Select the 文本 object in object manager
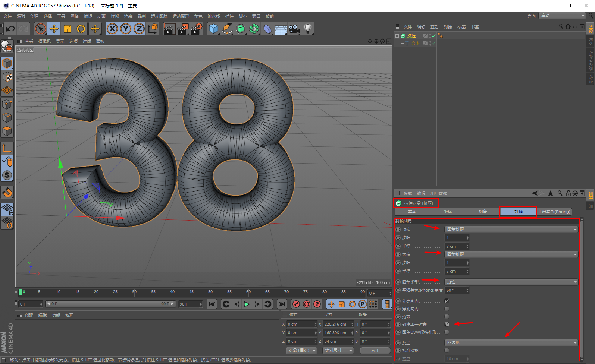The width and height of the screenshot is (595, 364). point(415,44)
